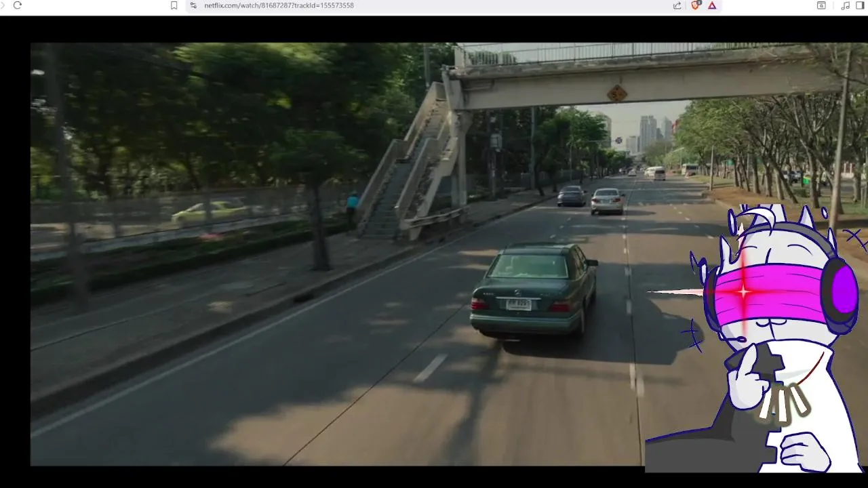Open the wallet icon in browser toolbar
Screen dimensions: 868x488
click(821, 5)
